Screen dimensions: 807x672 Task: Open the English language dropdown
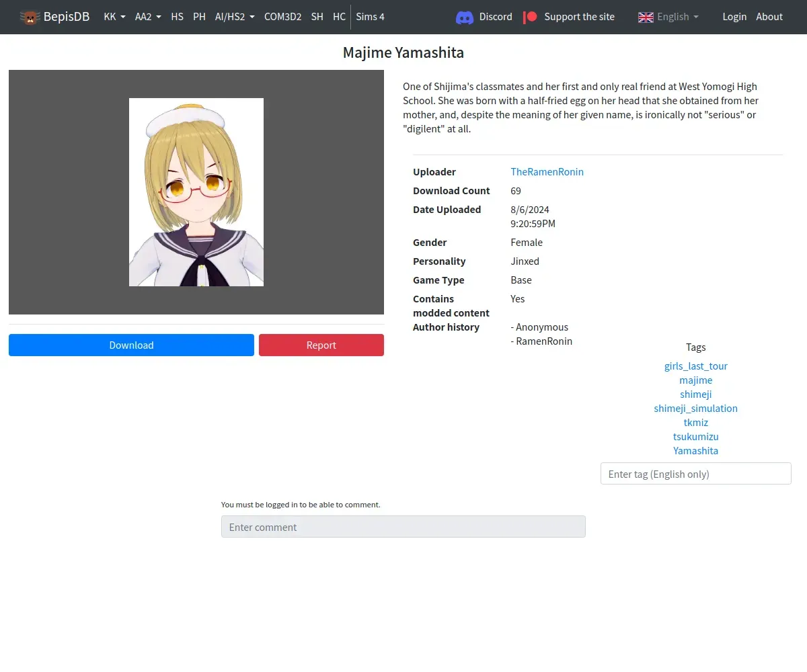point(678,17)
